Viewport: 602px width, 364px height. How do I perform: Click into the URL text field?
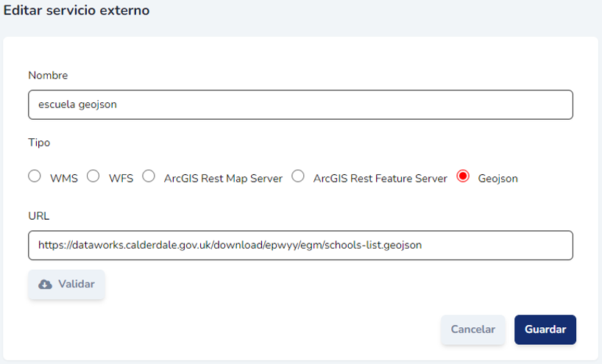(300, 246)
